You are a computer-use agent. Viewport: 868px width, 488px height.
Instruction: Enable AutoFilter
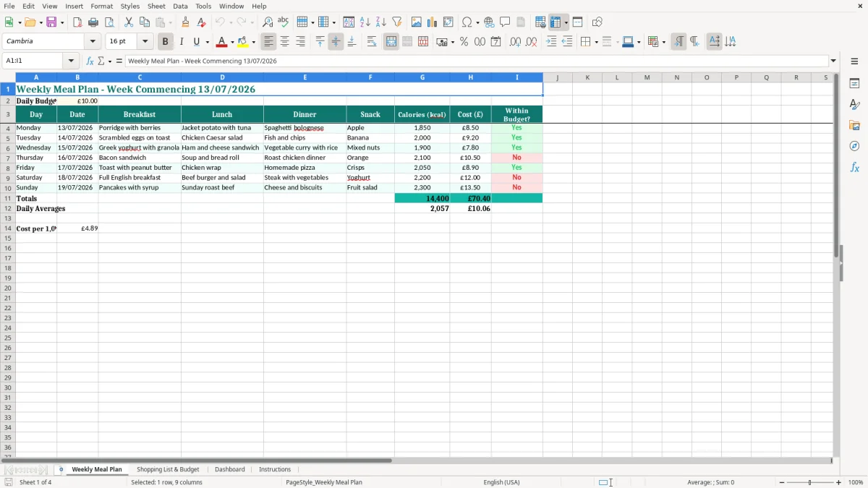[x=396, y=22]
